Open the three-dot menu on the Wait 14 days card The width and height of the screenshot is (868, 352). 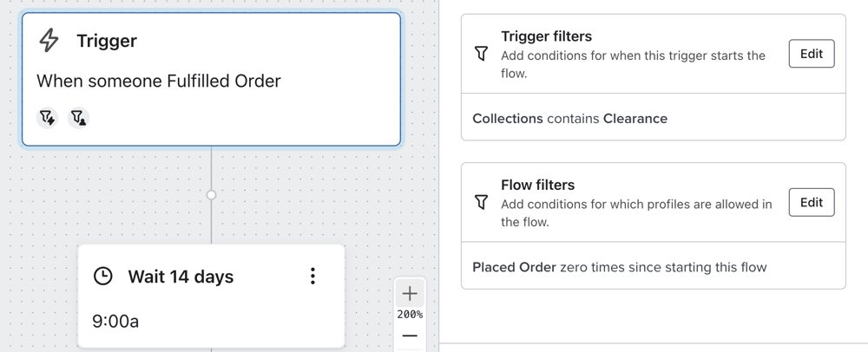coord(312,277)
